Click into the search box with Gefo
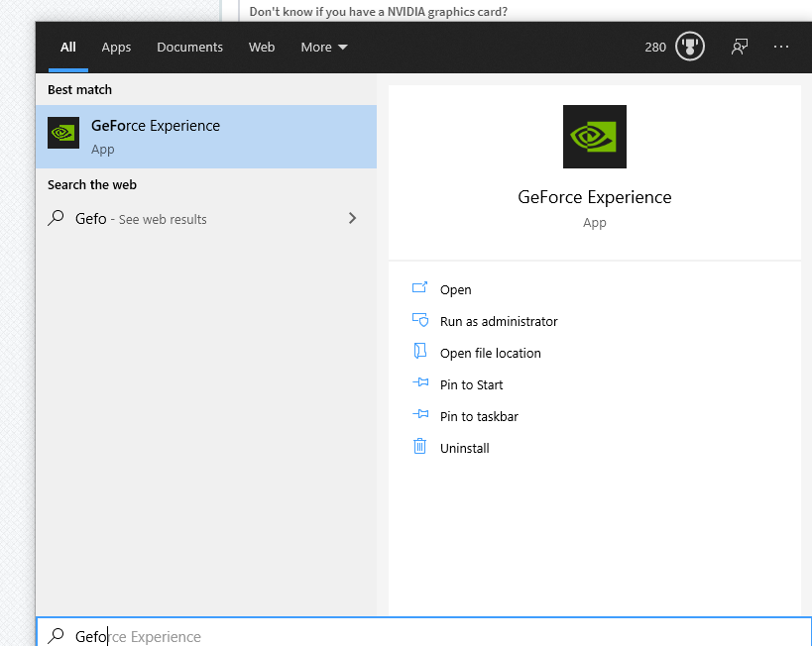 click(423, 632)
